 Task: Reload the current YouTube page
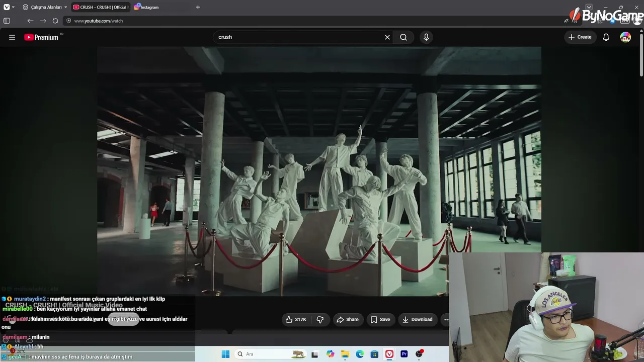tap(55, 21)
